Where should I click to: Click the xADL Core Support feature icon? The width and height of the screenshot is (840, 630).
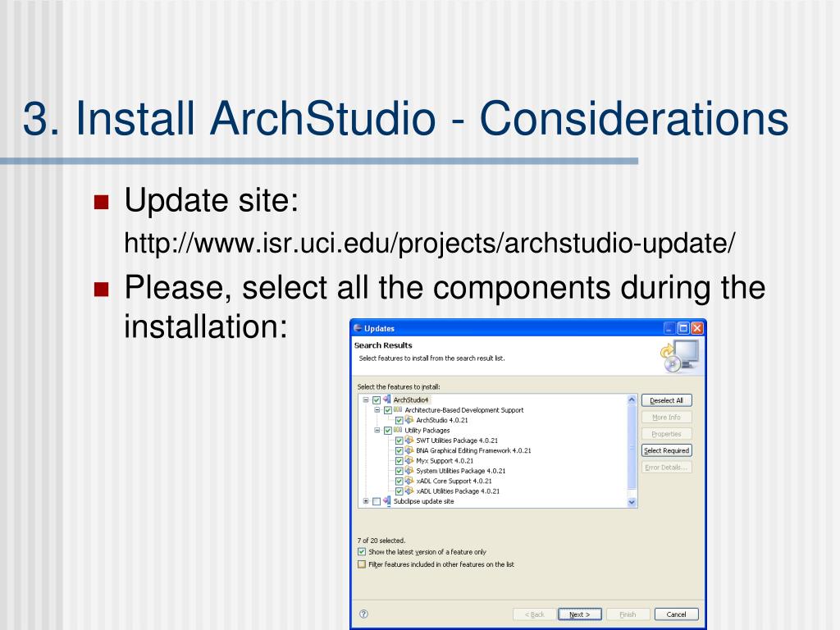(409, 481)
